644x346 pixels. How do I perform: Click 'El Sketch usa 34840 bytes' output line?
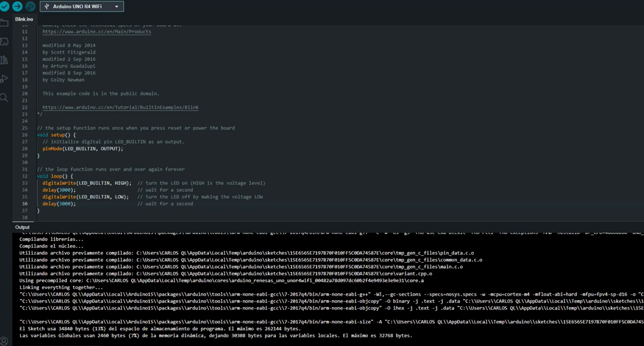(160, 329)
